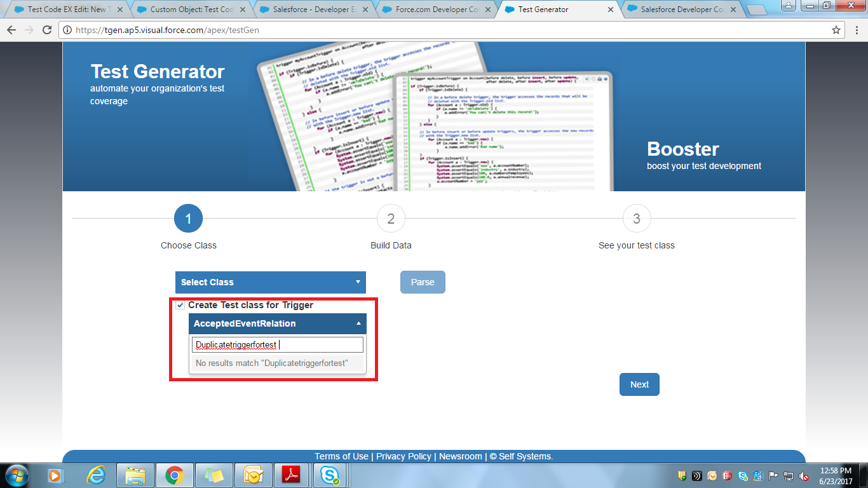This screenshot has height=488, width=868.
Task: Click the Test Generator heading
Action: pyautogui.click(x=158, y=72)
